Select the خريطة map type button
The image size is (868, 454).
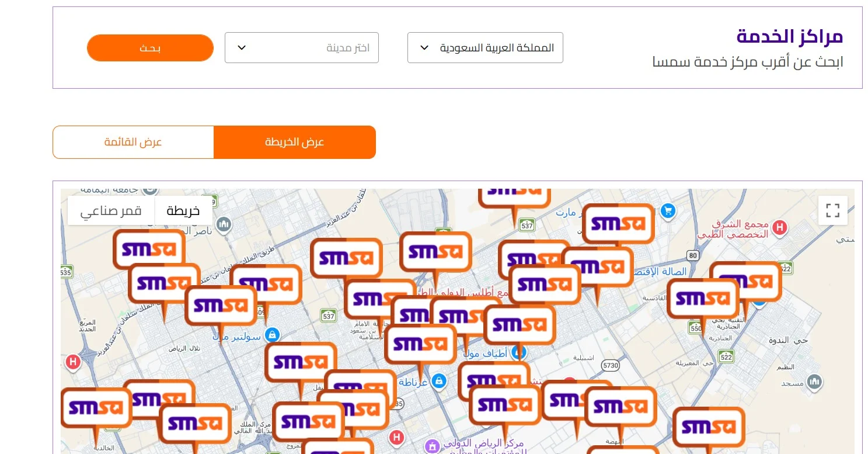tap(183, 211)
